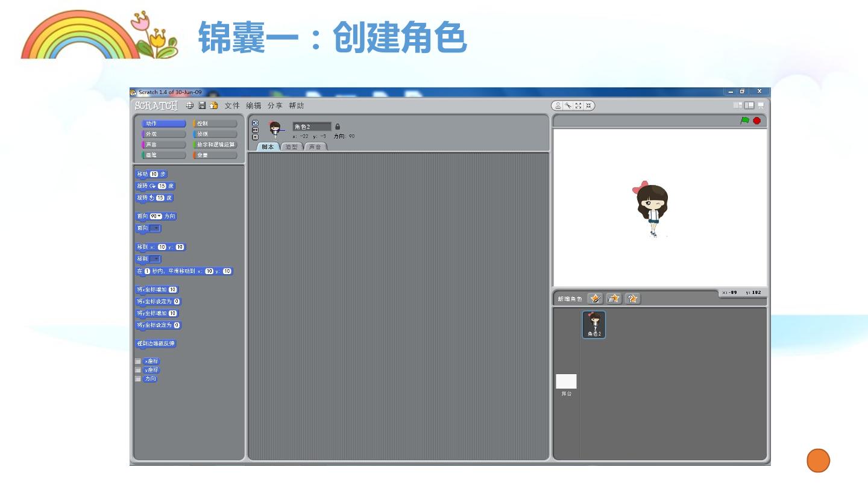Screen dimensions: 868x488
Task: Toggle the 方向 reporter checkbox
Action: 138,379
